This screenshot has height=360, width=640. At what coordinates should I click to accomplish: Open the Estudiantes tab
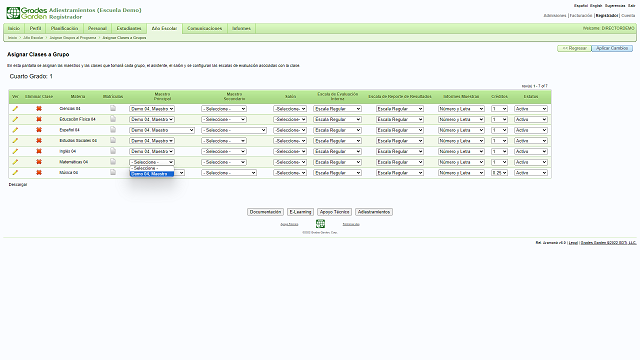[129, 29]
